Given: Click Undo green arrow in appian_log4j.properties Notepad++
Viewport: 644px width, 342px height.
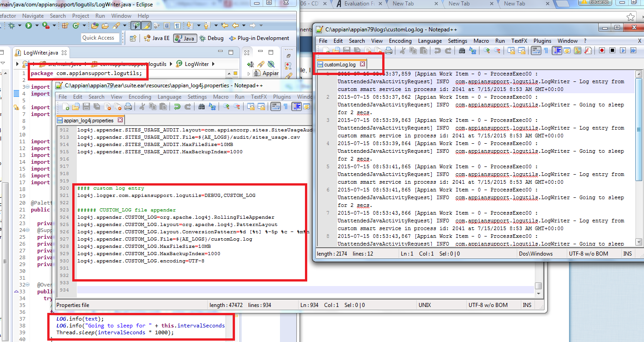Looking at the screenshot, I should pos(177,107).
